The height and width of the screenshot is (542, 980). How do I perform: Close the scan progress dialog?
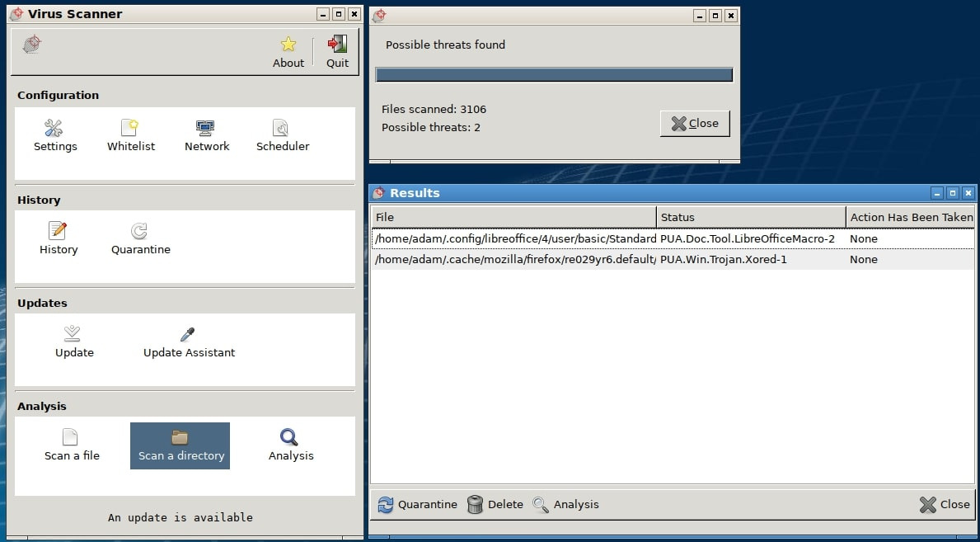tap(694, 124)
